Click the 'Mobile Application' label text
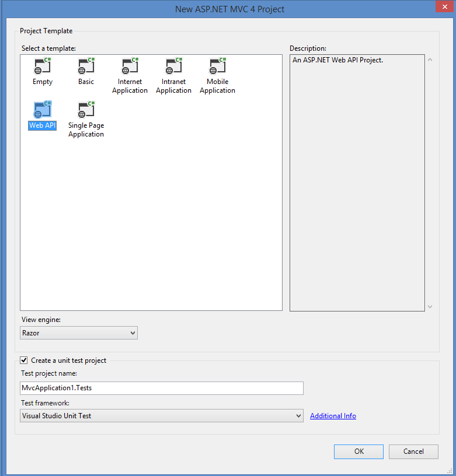This screenshot has height=476, width=456. click(218, 86)
